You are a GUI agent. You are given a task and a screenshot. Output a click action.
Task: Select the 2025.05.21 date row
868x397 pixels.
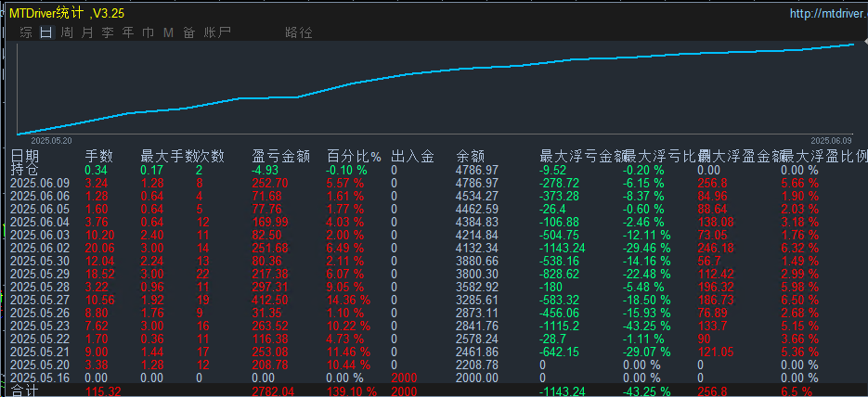pos(41,352)
